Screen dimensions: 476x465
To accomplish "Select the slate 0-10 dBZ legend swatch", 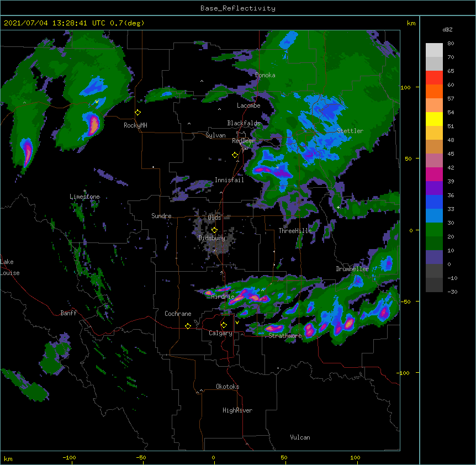I will (x=434, y=257).
